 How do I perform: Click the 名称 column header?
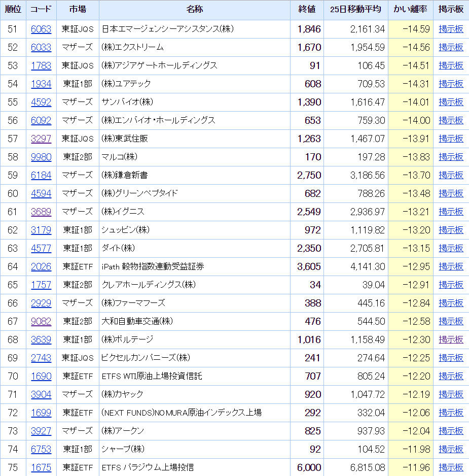click(195, 10)
